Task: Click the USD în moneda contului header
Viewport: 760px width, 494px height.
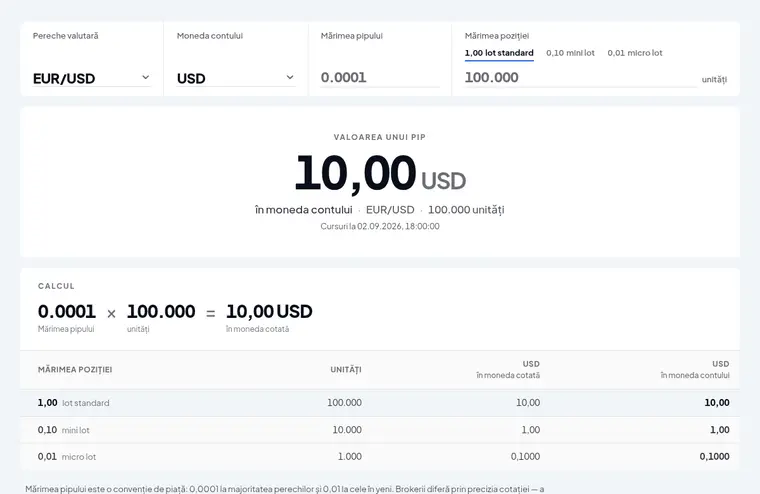Action: point(695,369)
